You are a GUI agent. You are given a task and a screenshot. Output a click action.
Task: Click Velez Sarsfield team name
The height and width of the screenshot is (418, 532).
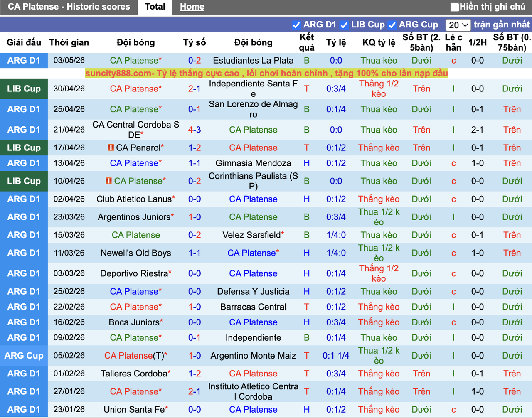coord(251,235)
